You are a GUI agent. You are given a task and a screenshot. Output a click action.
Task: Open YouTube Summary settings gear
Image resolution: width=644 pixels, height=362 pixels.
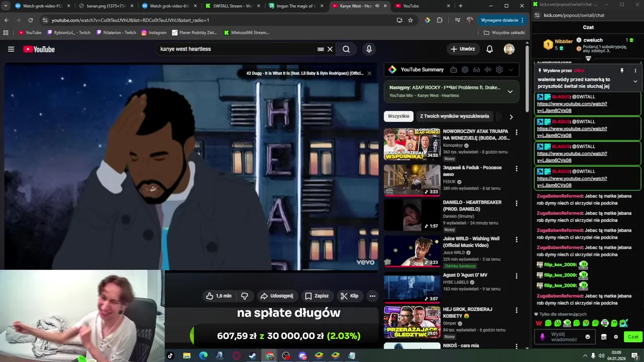pyautogui.click(x=499, y=70)
